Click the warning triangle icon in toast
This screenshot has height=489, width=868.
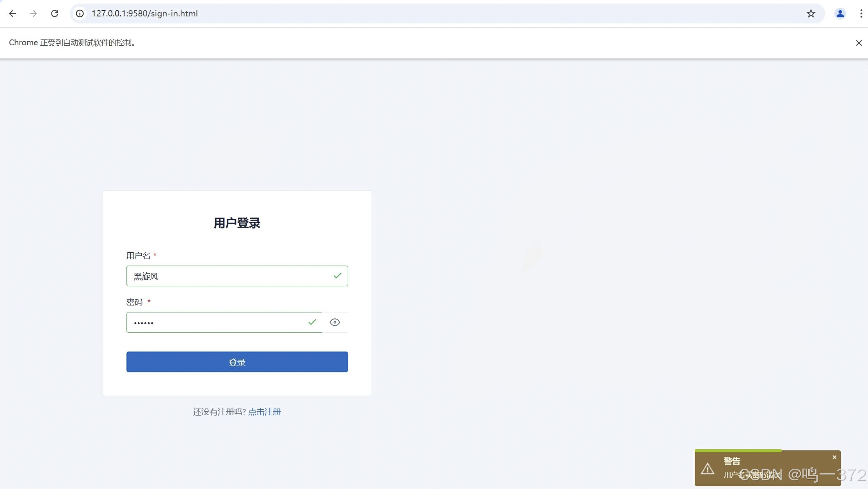(707, 469)
